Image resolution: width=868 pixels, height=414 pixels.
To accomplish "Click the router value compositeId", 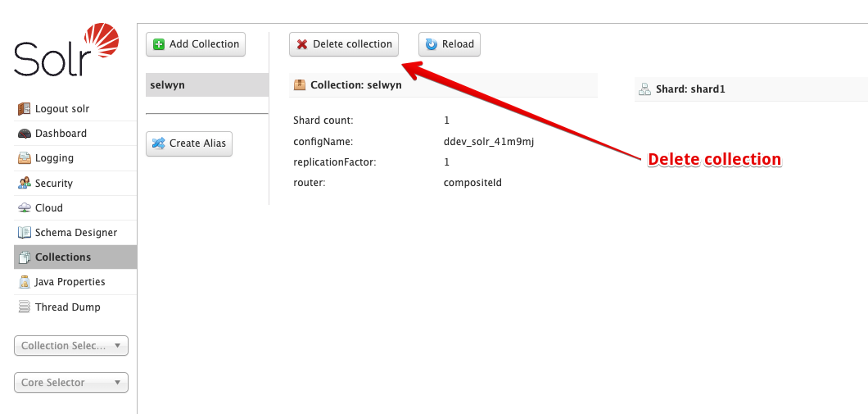I will [x=472, y=182].
